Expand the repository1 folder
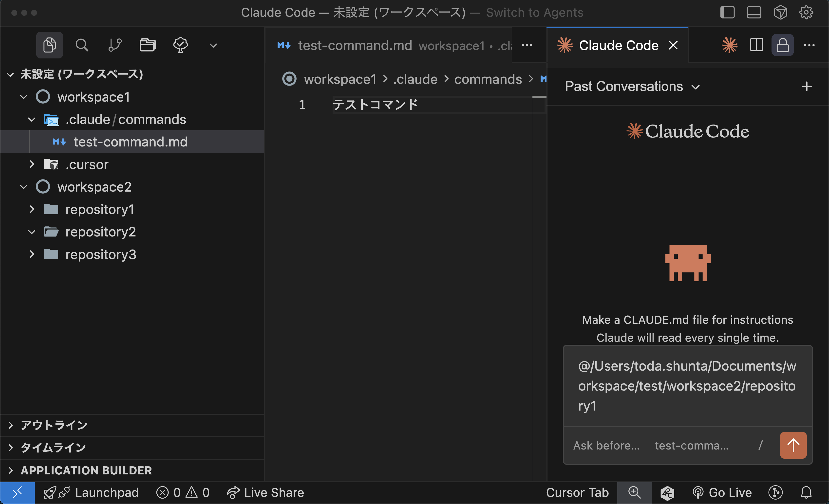 click(100, 209)
